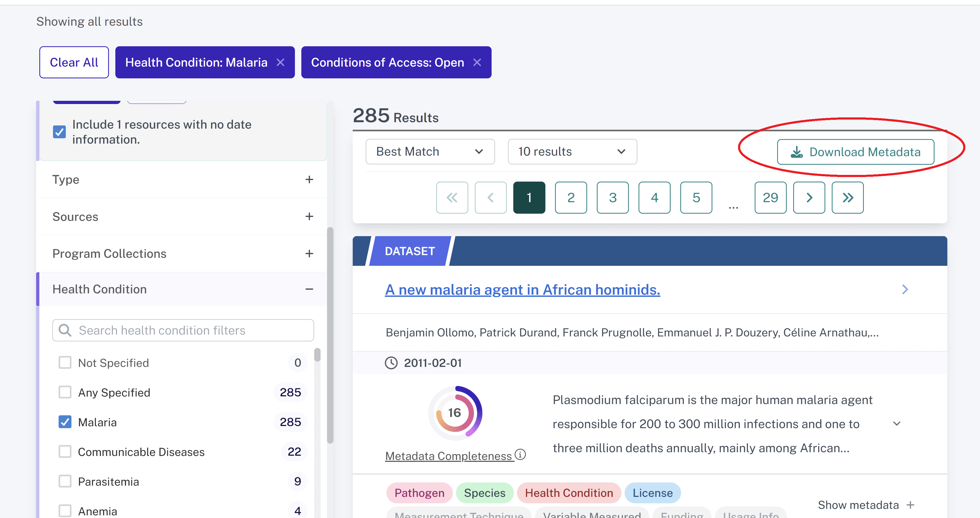Click the chevron arrow beside the dataset title
Viewport: 980px width, 518px height.
905,290
